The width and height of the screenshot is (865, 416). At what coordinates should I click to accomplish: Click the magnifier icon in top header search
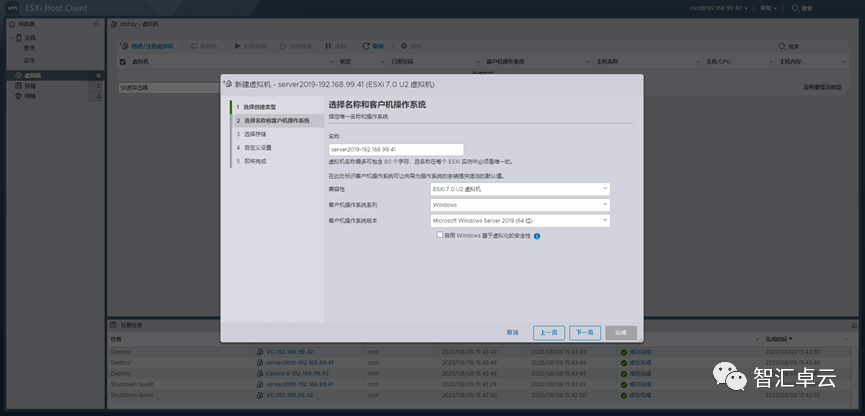tap(795, 8)
